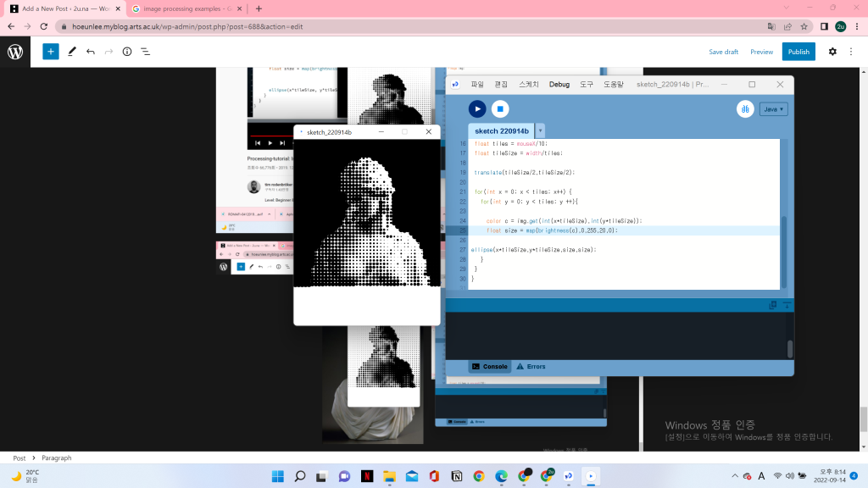Toggle the Processing debugger button

(x=745, y=109)
